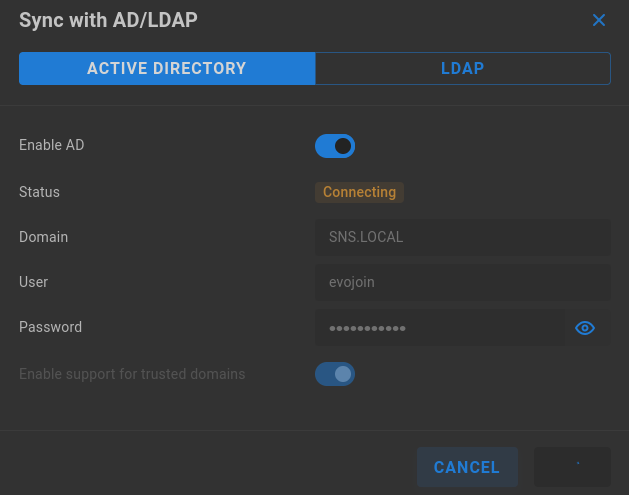Click into the masked Password field
This screenshot has width=629, height=495.
pyautogui.click(x=440, y=328)
